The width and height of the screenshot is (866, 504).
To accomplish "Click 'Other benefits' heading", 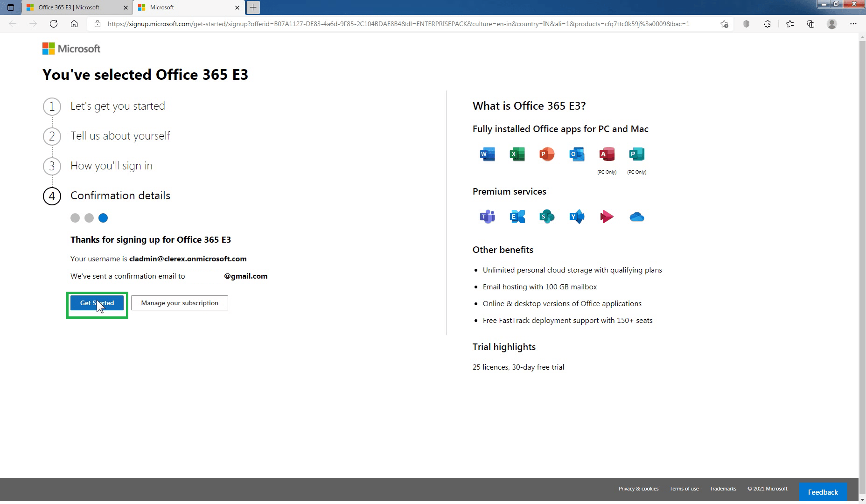I will pos(503,250).
